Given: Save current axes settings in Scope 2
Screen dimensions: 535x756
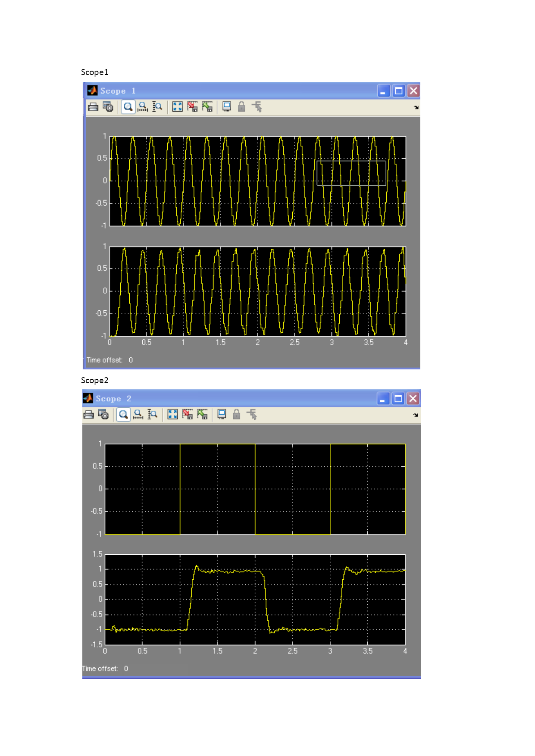Looking at the screenshot, I should coord(188,415).
